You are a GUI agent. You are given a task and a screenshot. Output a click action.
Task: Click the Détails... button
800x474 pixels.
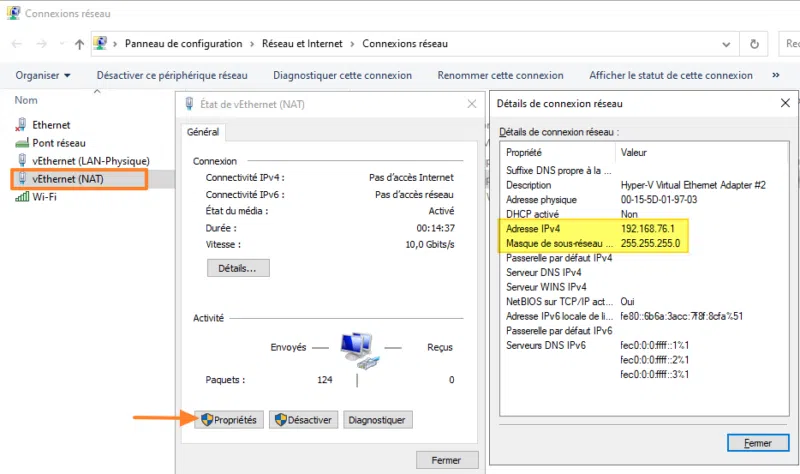click(238, 268)
